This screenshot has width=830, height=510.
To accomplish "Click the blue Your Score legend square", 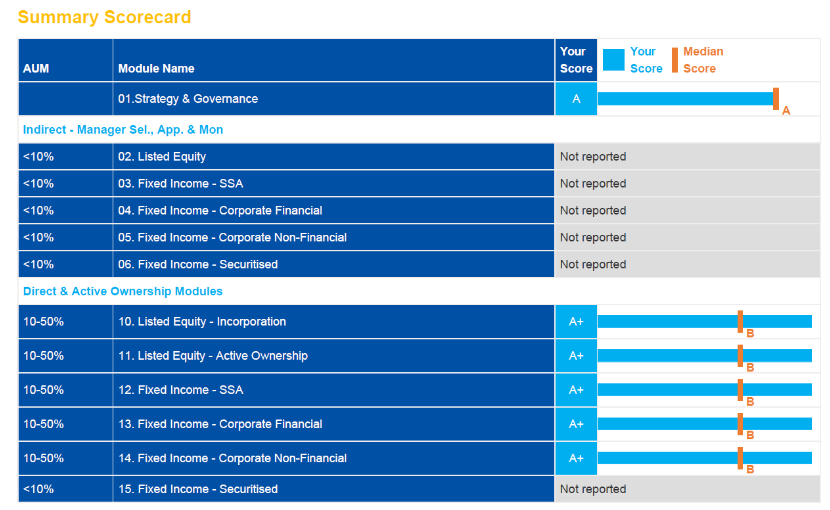I will pos(613,60).
